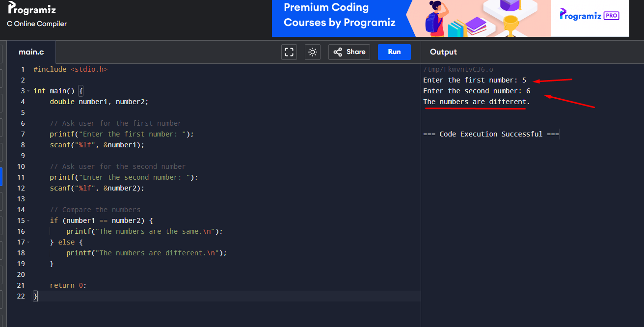Click the scanf line reading &number2
The width and height of the screenshot is (644, 327).
point(97,188)
